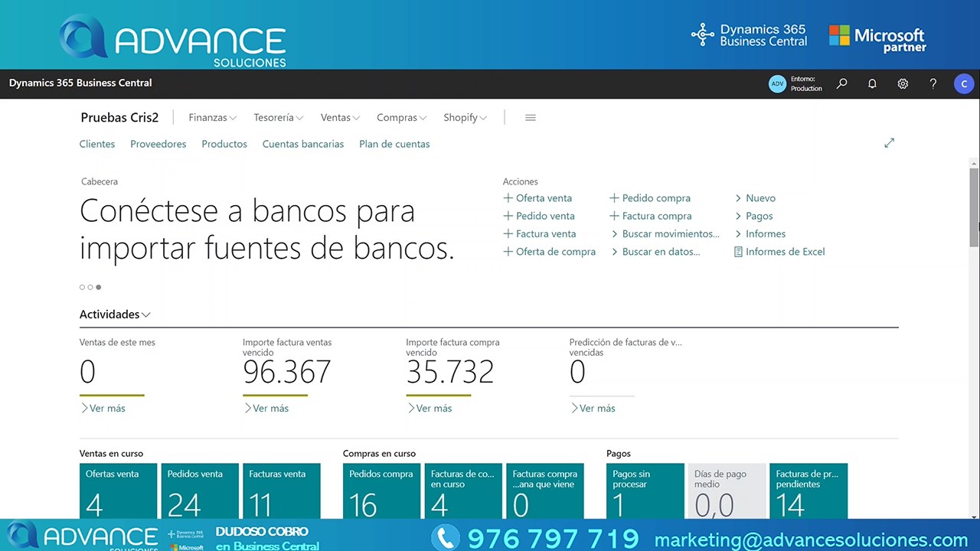This screenshot has height=551, width=980.
Task: Click the plus icon beside Oferta de compra
Action: click(508, 252)
